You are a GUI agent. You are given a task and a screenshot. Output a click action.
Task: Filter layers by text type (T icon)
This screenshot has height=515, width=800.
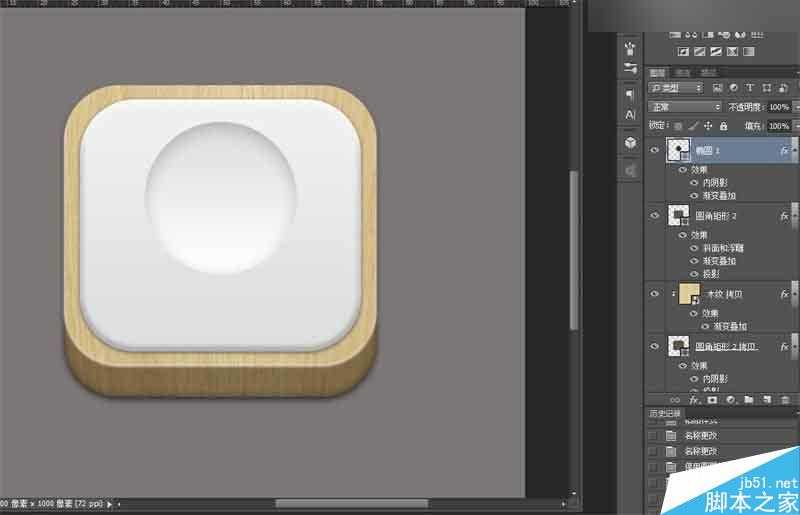[750, 88]
